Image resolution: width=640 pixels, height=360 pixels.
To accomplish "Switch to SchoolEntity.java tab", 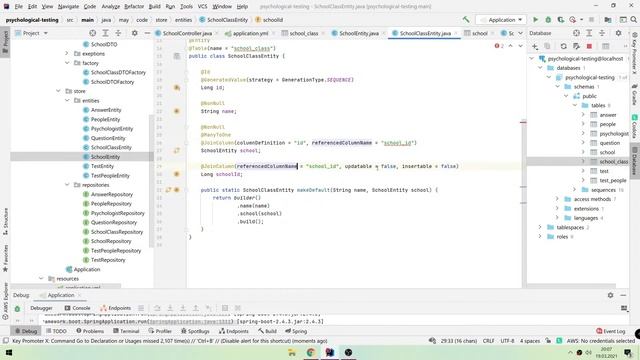I will click(359, 33).
